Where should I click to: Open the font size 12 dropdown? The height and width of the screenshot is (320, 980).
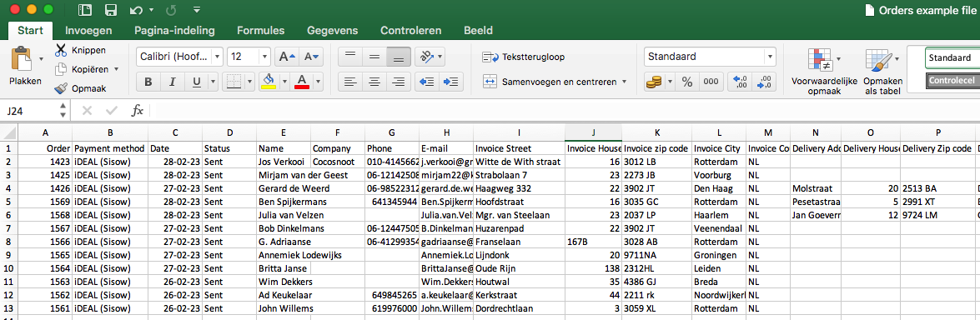[x=264, y=57]
